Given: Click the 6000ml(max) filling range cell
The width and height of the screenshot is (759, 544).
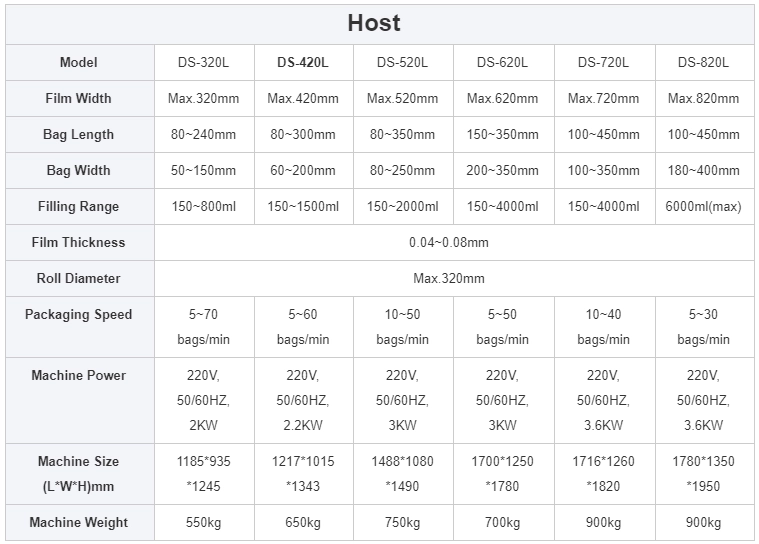Looking at the screenshot, I should 704,206.
